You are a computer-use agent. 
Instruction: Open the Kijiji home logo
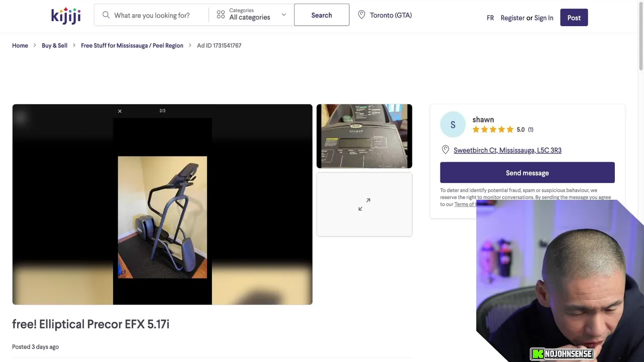tap(66, 16)
